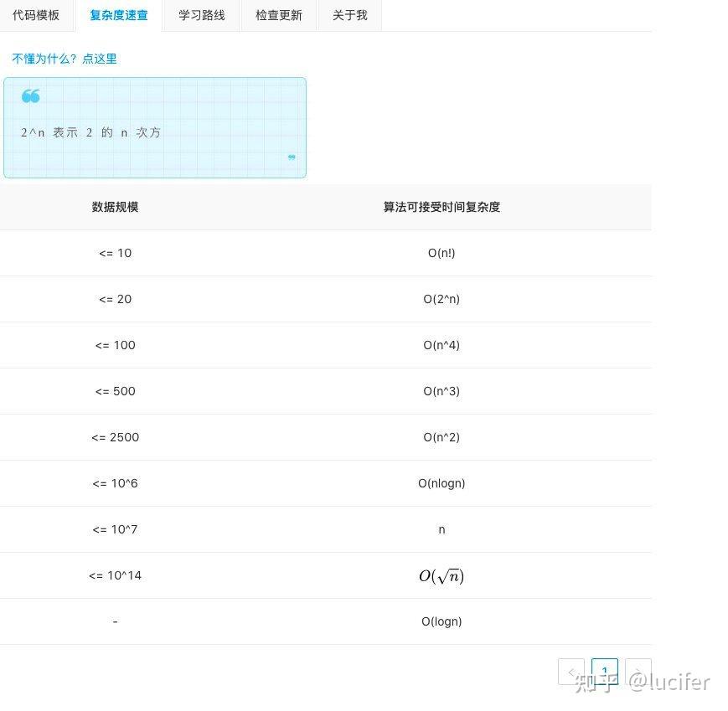This screenshot has width=728, height=711.
Task: Select the active 复杂度速查 tab
Action: [x=119, y=14]
